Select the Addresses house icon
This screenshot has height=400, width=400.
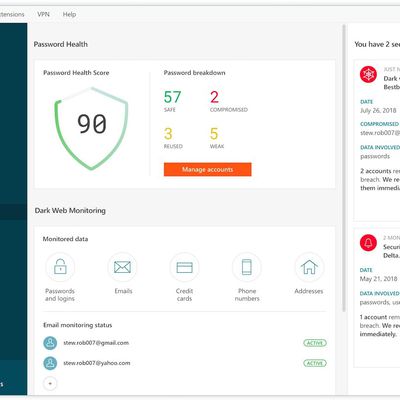(309, 267)
